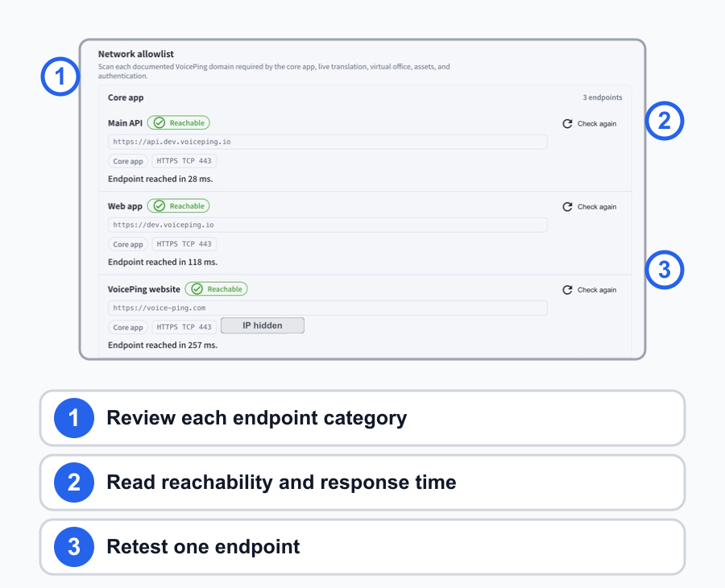The width and height of the screenshot is (725, 588).
Task: Click the Main API endpoint name
Action: click(125, 123)
